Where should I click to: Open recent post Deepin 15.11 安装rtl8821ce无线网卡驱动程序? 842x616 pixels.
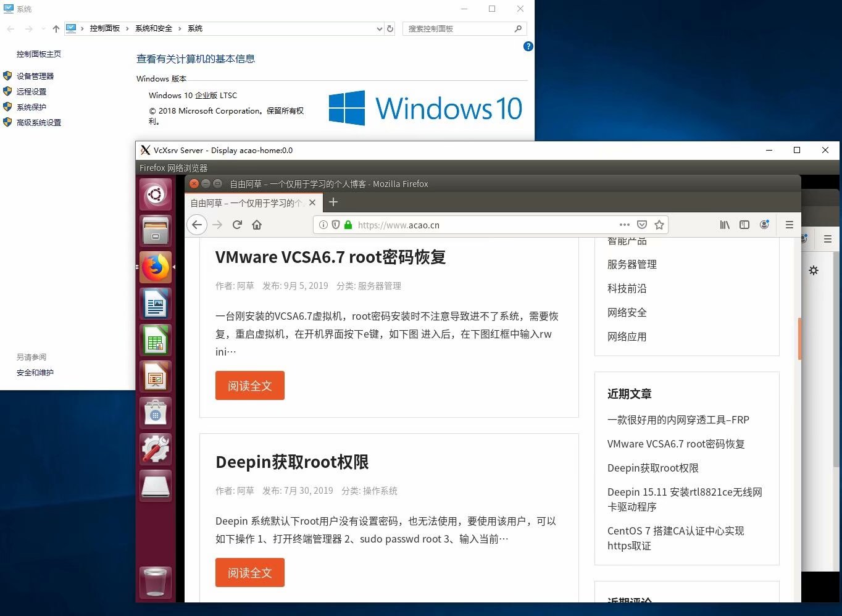pyautogui.click(x=685, y=499)
